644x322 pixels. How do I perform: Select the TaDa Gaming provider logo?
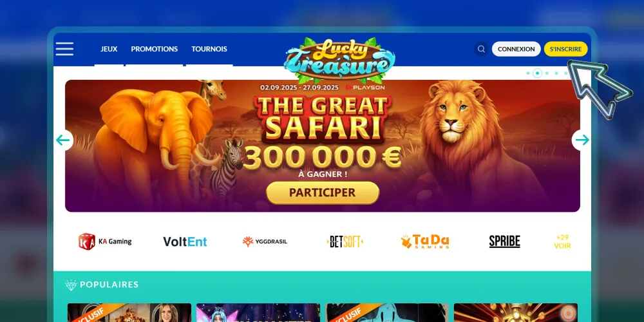(425, 241)
